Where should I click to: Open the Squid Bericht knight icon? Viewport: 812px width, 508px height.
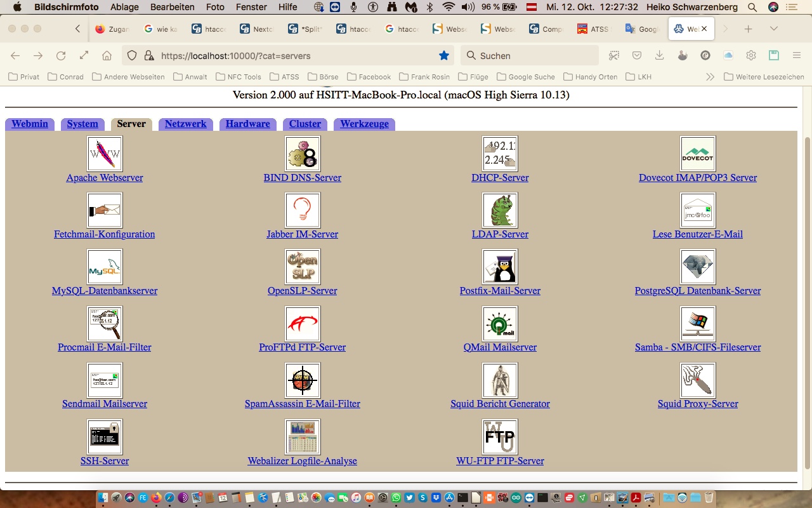tap(500, 380)
